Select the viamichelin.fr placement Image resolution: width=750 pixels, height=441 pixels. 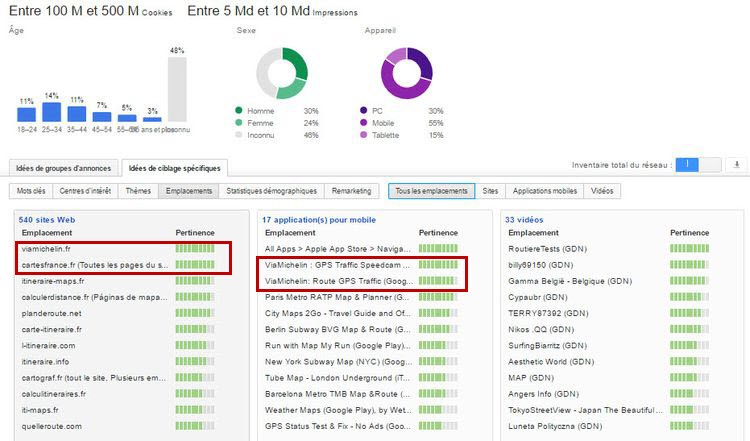click(x=46, y=249)
